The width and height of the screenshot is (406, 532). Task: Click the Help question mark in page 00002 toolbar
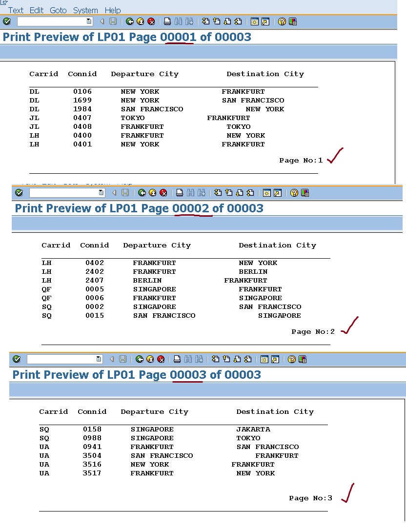click(294, 193)
